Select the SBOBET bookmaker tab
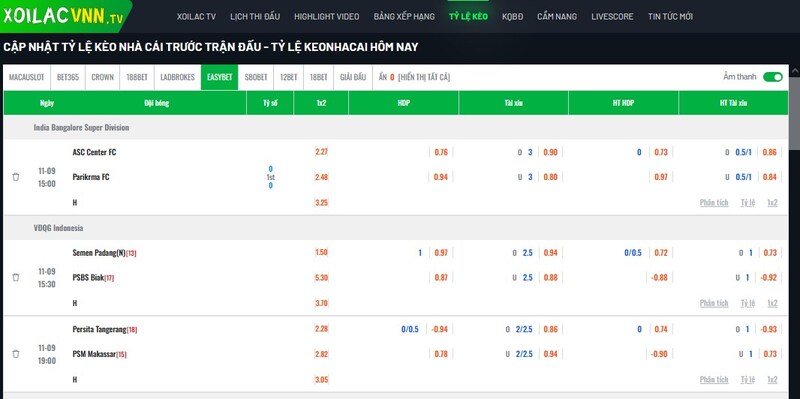The image size is (800, 399). pos(256,78)
